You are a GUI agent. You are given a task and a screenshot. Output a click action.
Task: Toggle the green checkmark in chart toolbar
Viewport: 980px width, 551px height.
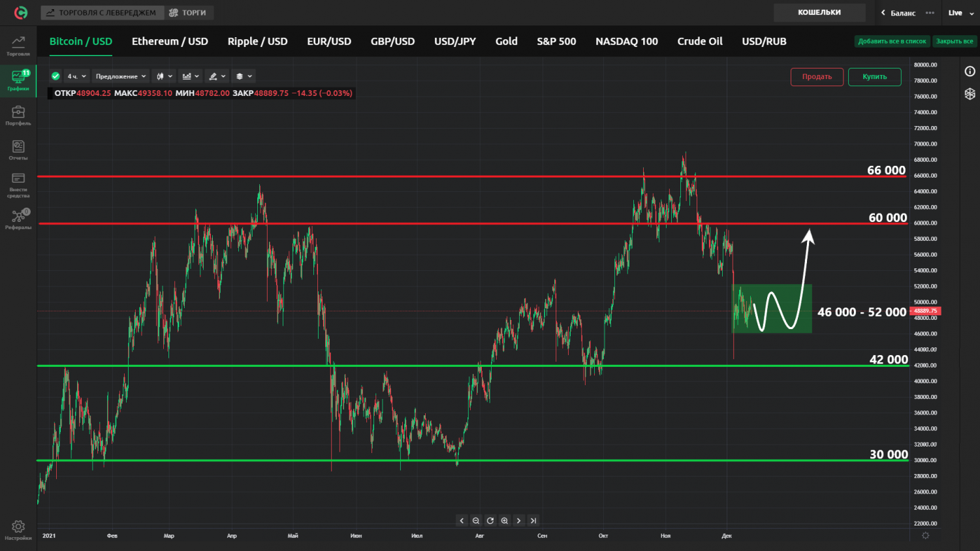[55, 76]
